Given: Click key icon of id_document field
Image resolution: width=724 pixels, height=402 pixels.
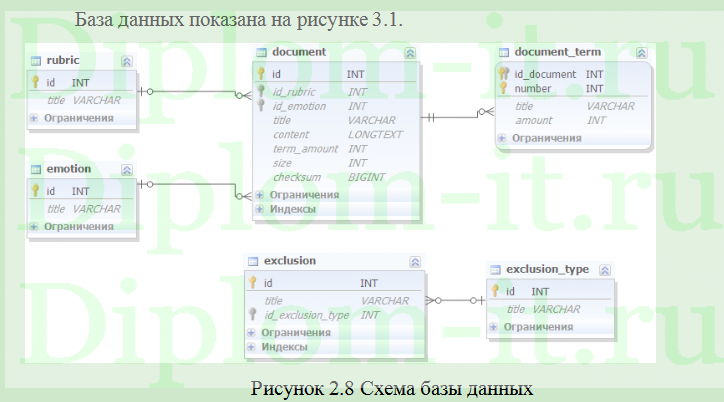Looking at the screenshot, I should tap(503, 73).
